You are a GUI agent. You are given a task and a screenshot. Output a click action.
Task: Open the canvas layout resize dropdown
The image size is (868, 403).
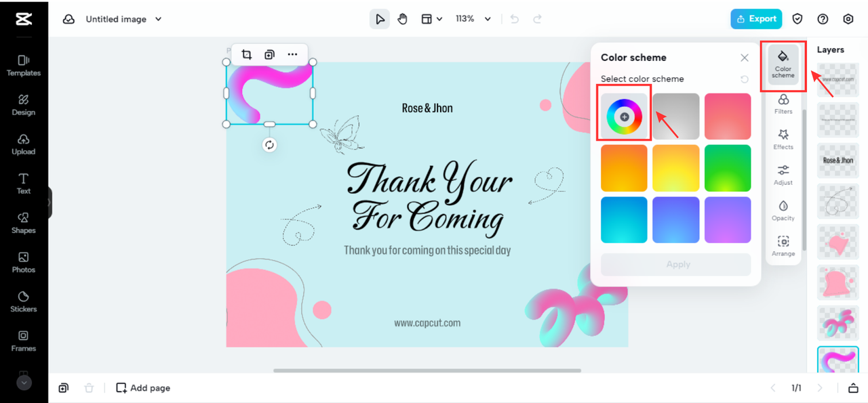(431, 19)
